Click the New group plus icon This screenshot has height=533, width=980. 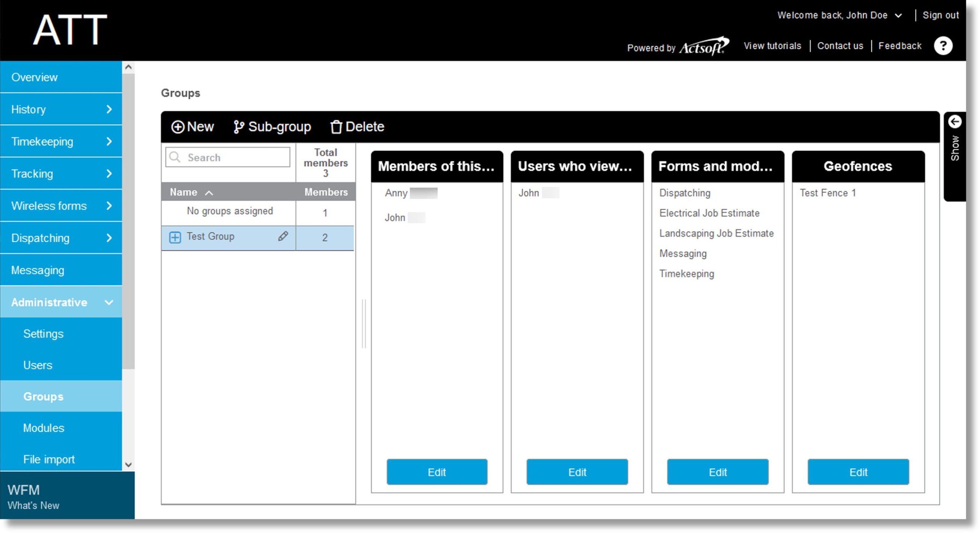coord(177,127)
